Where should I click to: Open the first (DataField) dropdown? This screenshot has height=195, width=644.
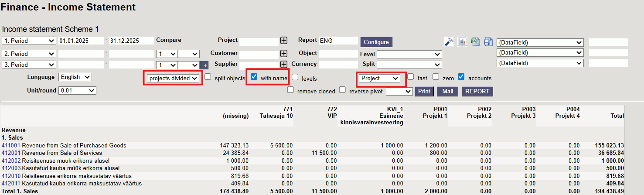tap(540, 42)
